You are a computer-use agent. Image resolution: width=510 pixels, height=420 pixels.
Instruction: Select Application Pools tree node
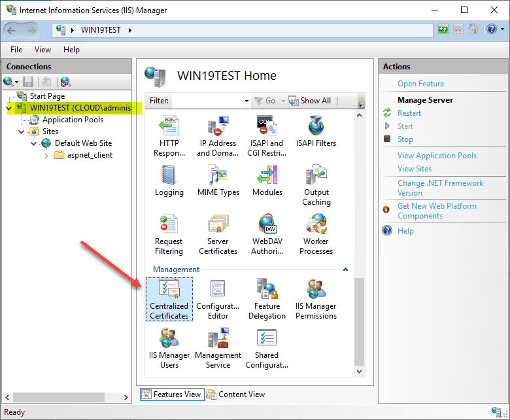coord(73,120)
